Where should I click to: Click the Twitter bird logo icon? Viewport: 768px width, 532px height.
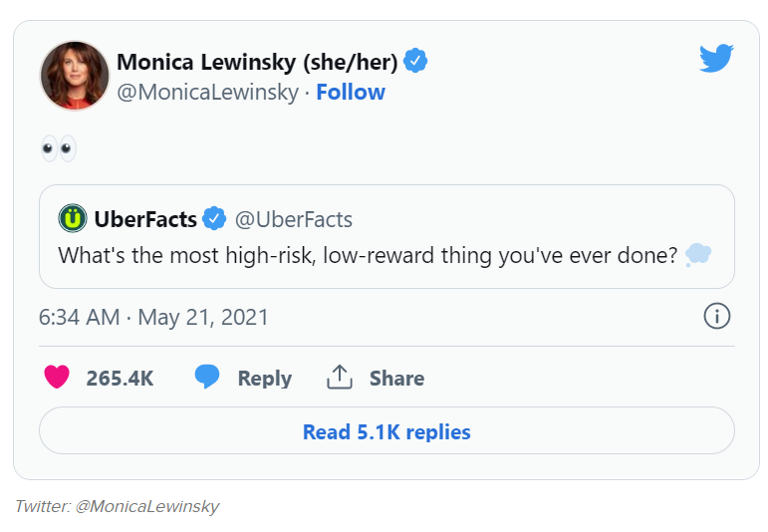click(x=716, y=58)
